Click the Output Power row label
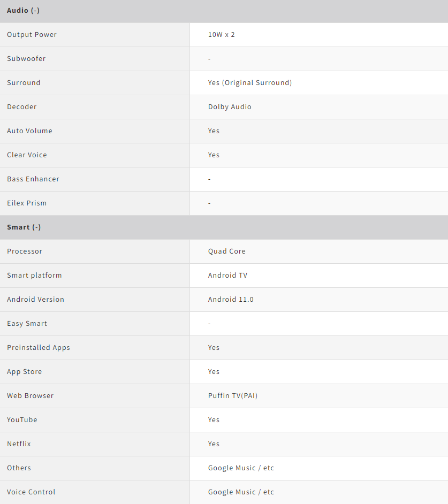 point(32,35)
